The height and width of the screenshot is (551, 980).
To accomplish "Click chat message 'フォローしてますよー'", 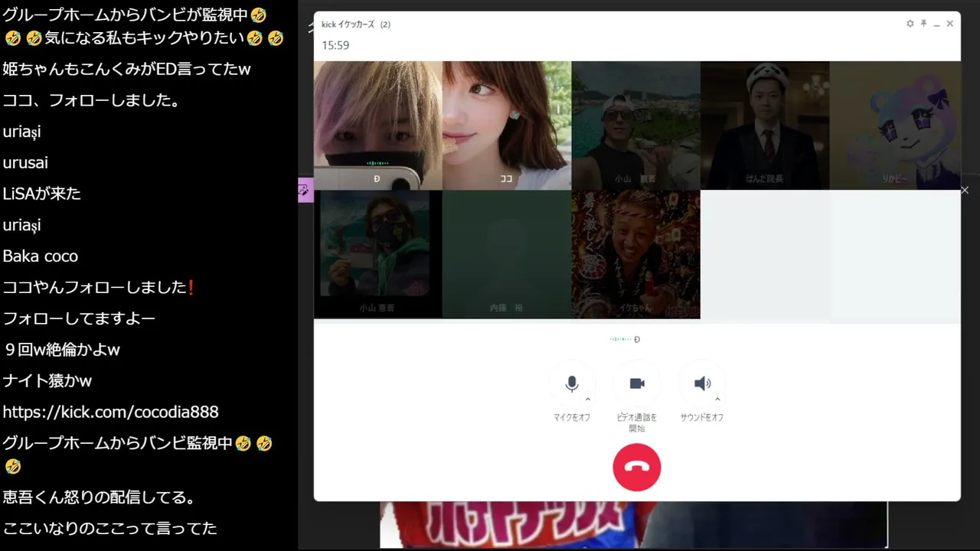I will pyautogui.click(x=79, y=318).
